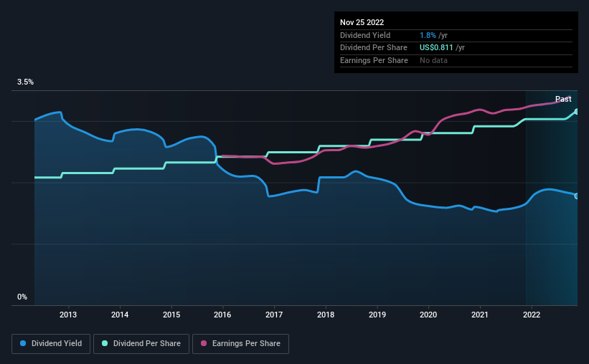Select the Dividend Per Share endpoint marker

click(577, 112)
